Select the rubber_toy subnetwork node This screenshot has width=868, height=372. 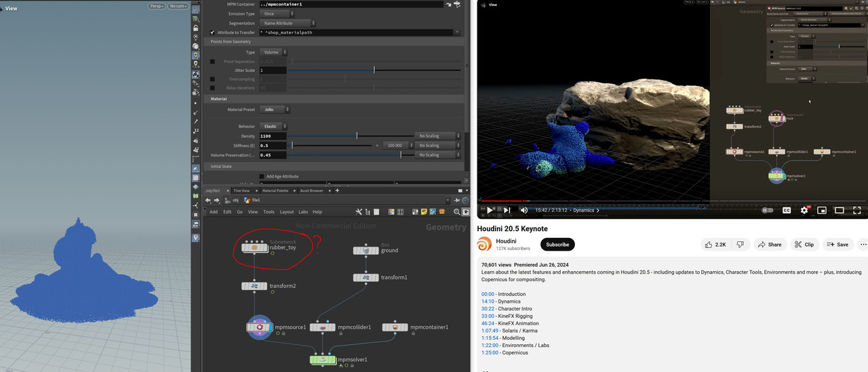click(x=254, y=247)
